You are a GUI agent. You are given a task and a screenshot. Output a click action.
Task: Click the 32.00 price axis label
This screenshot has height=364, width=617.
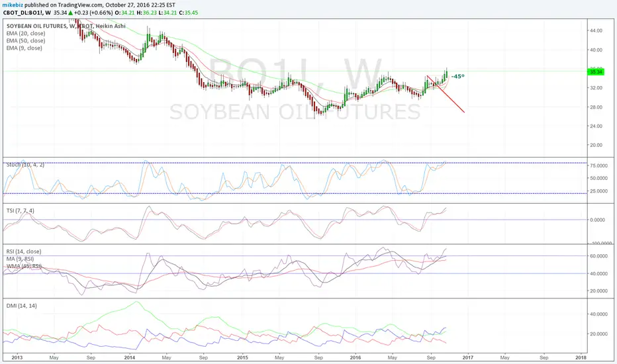click(596, 88)
